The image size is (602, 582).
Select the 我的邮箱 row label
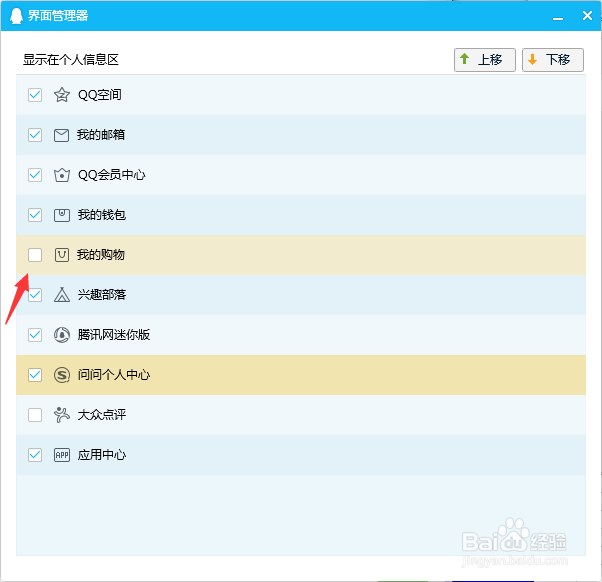point(101,135)
